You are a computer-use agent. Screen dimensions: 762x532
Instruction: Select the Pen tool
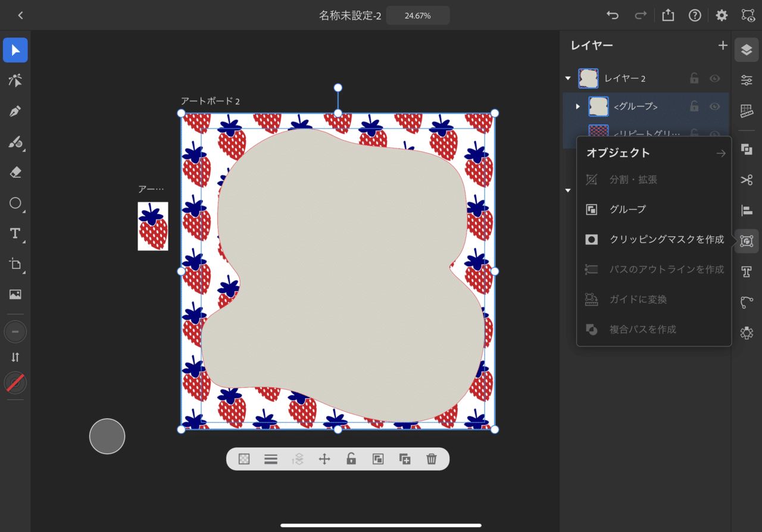15,111
